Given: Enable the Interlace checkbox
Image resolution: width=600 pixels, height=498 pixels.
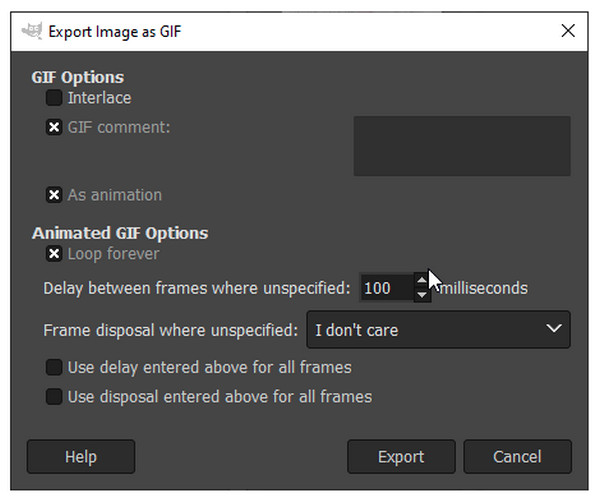Looking at the screenshot, I should (x=54, y=98).
